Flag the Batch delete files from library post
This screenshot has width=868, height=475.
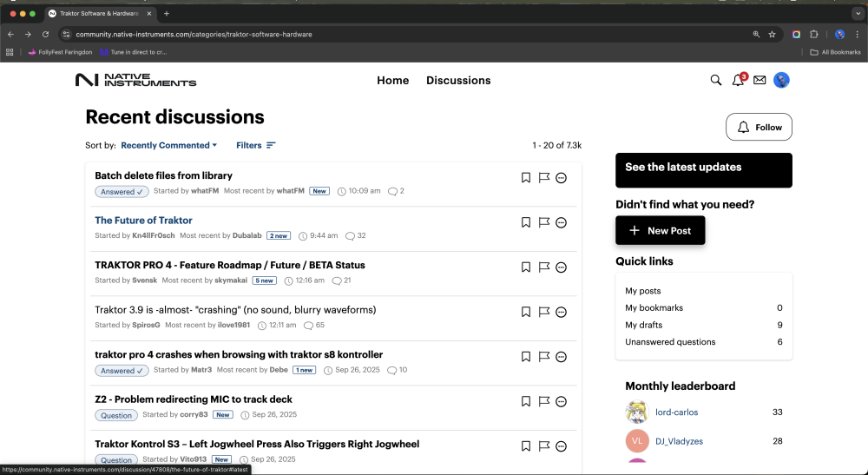[x=543, y=178]
